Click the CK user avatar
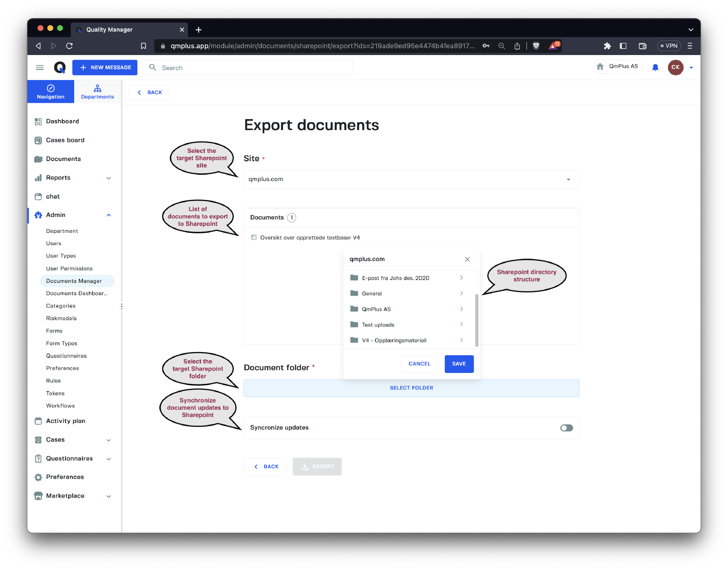This screenshot has width=728, height=569. click(675, 67)
